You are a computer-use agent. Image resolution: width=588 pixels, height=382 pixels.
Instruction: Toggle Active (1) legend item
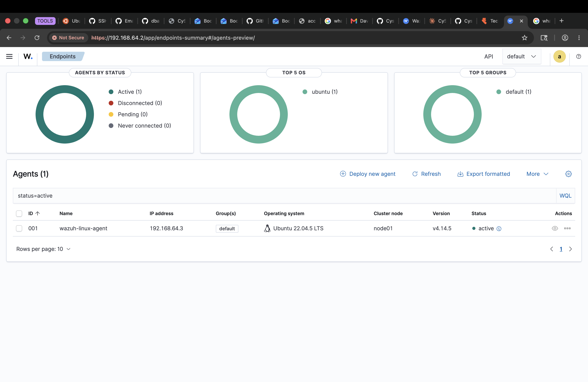[x=125, y=92]
